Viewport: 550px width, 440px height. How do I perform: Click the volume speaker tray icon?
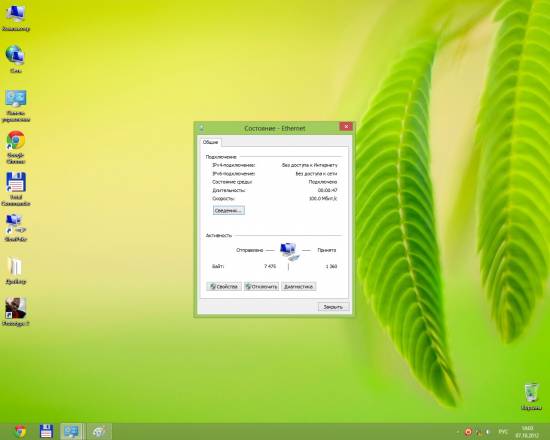(488, 432)
